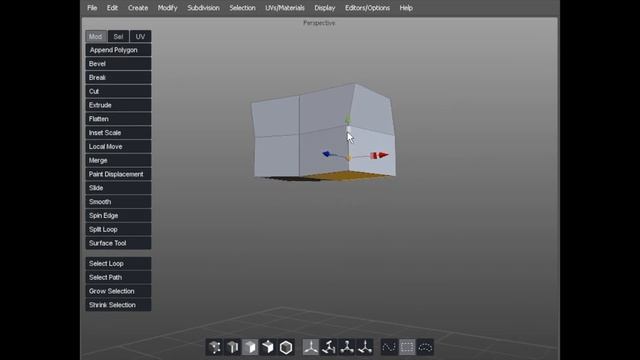Open the File menu

92,8
